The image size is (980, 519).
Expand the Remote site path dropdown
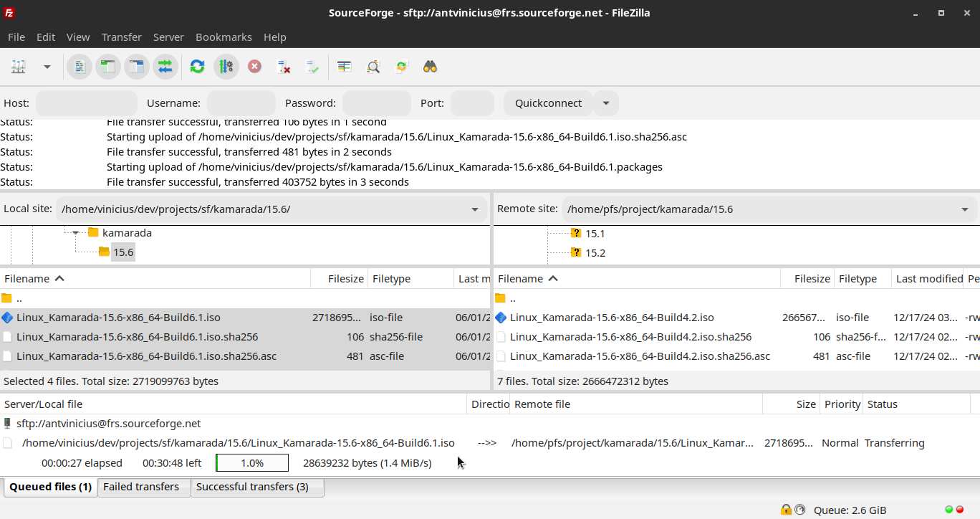(x=964, y=209)
